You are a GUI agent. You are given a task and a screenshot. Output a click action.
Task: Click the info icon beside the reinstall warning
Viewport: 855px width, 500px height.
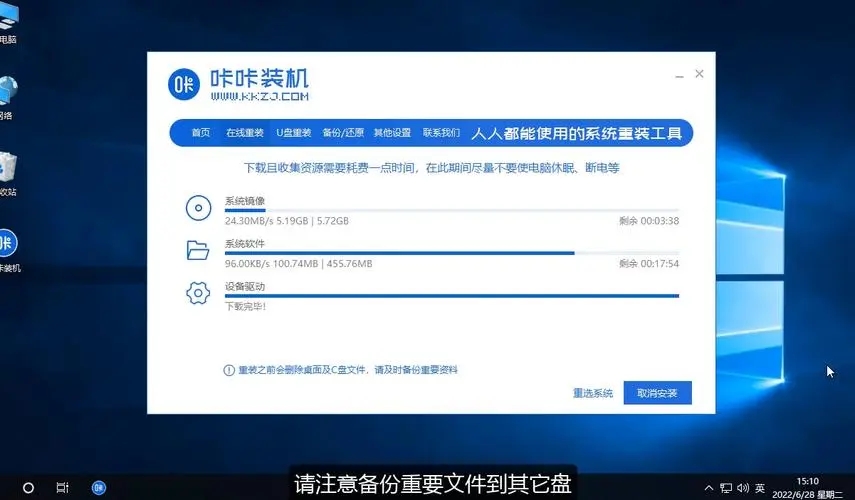(229, 370)
